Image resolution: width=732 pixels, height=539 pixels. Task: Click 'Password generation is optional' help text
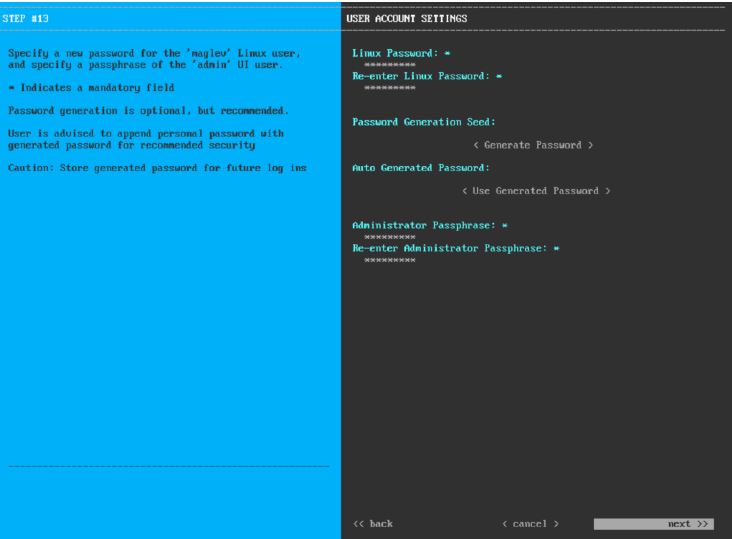point(138,110)
